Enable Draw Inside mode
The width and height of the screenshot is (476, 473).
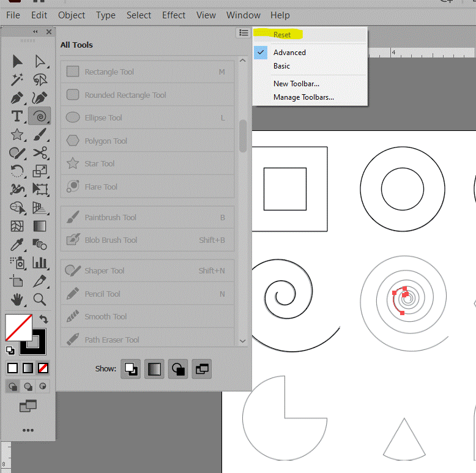click(43, 387)
